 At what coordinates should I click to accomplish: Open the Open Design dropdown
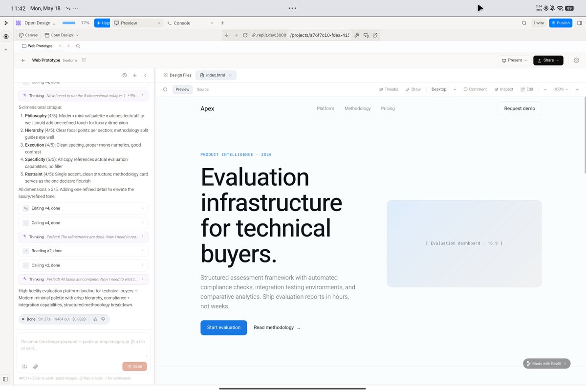tap(62, 35)
